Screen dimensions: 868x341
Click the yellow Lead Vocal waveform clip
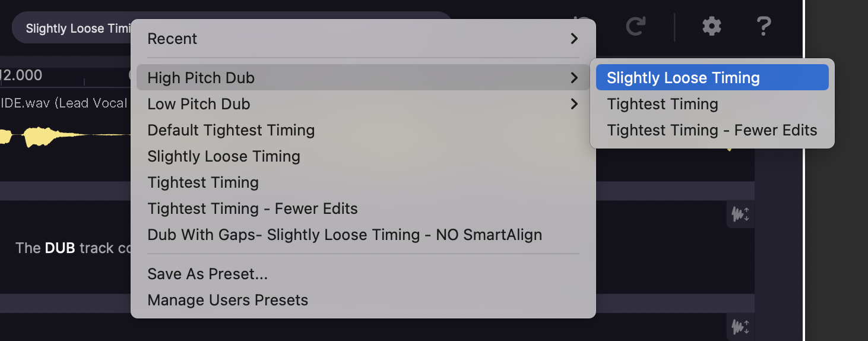pos(36,137)
